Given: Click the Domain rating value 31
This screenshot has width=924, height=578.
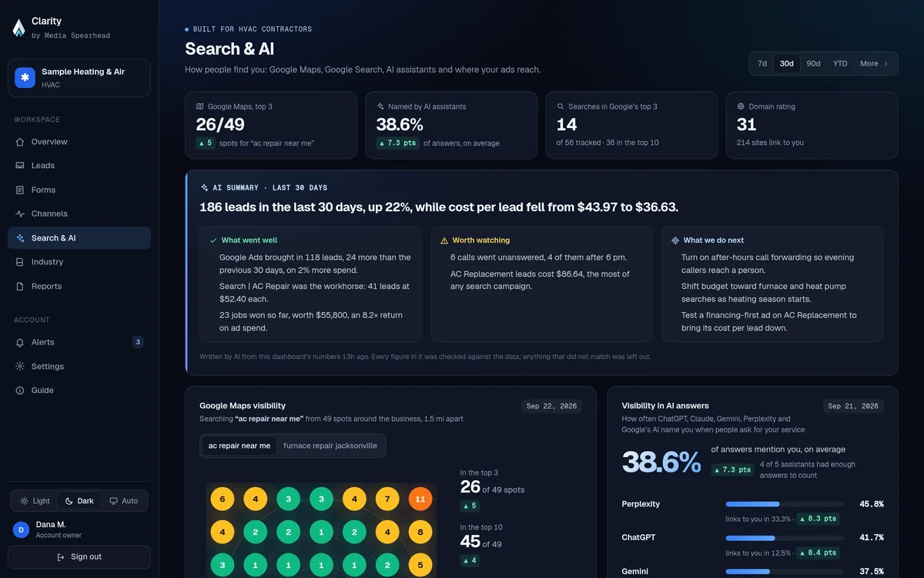Looking at the screenshot, I should [747, 125].
